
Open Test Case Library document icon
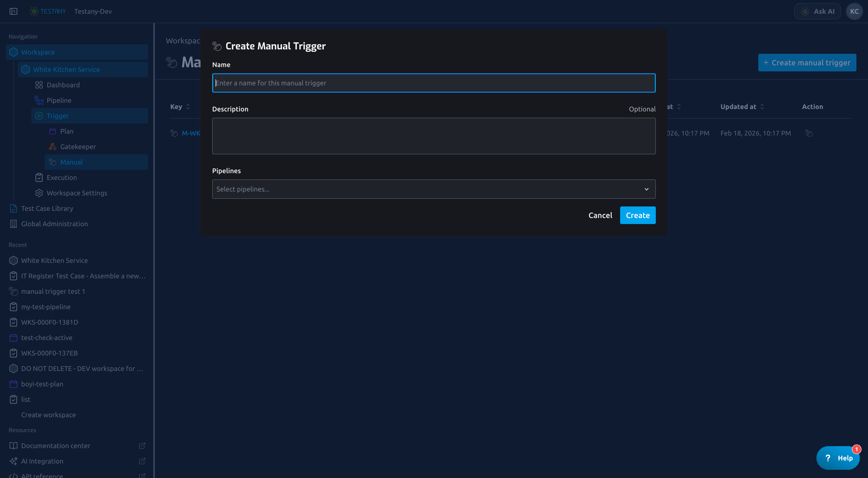pos(14,209)
